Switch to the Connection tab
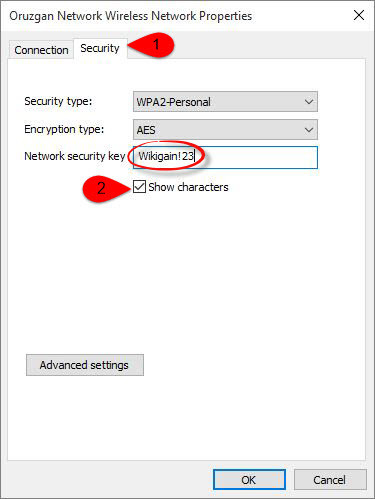Image resolution: width=375 pixels, height=499 pixels. (x=41, y=50)
